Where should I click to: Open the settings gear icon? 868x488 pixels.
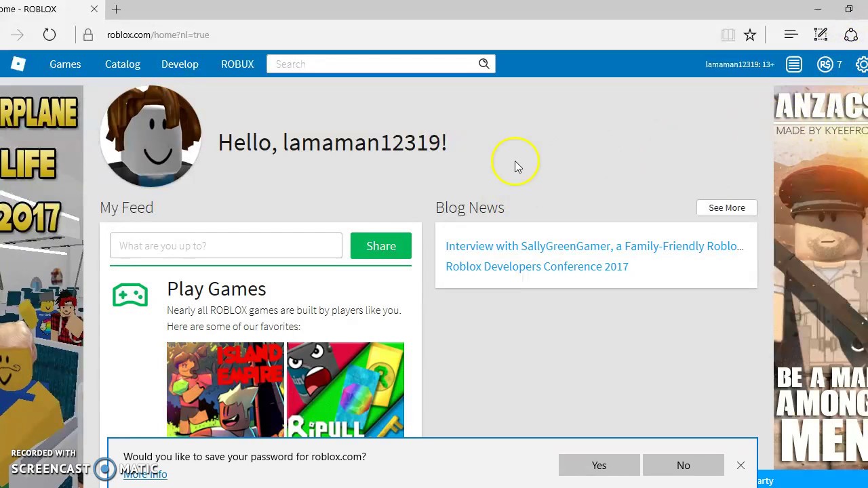(862, 64)
